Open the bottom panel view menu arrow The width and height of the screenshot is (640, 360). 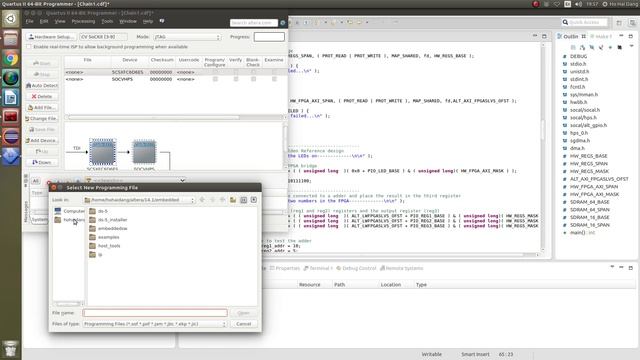click(x=612, y=267)
